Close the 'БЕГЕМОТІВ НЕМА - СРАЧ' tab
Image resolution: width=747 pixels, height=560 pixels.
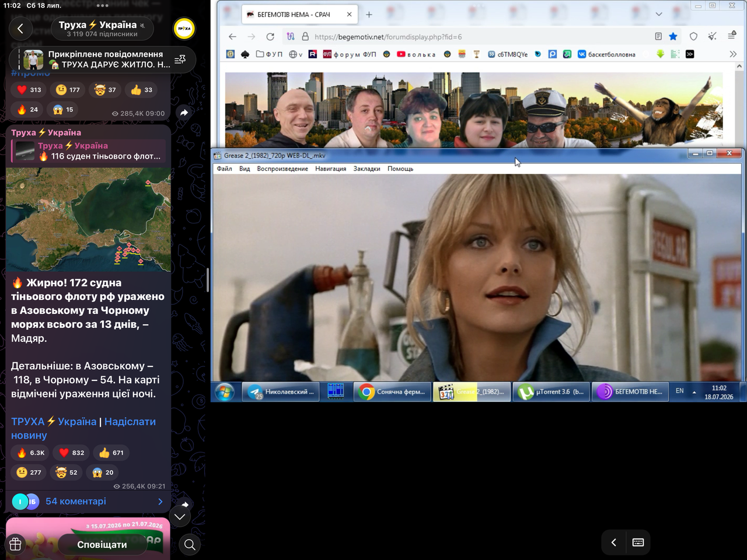point(349,15)
